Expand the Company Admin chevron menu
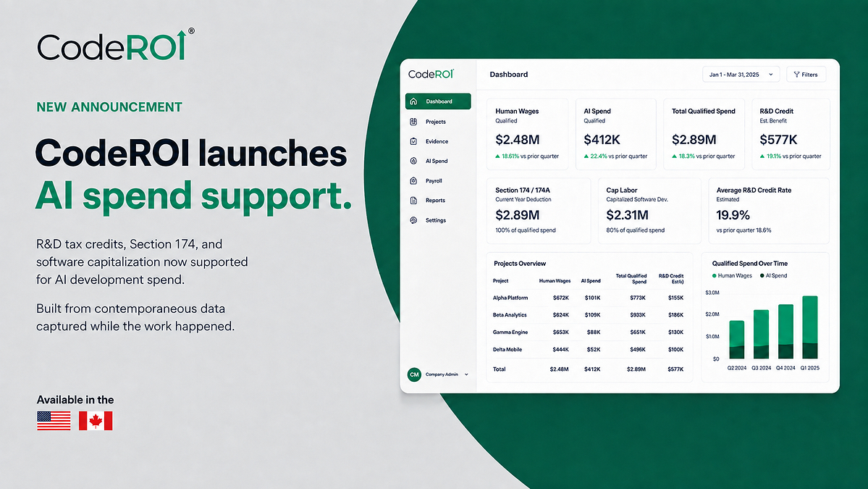Image resolution: width=868 pixels, height=489 pixels. (x=466, y=375)
